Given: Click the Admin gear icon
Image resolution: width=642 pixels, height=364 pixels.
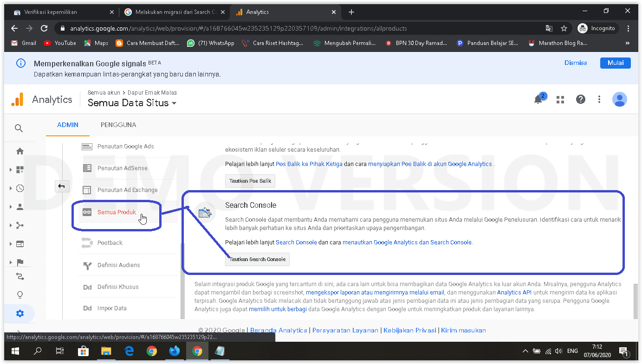Looking at the screenshot, I should coord(20,313).
